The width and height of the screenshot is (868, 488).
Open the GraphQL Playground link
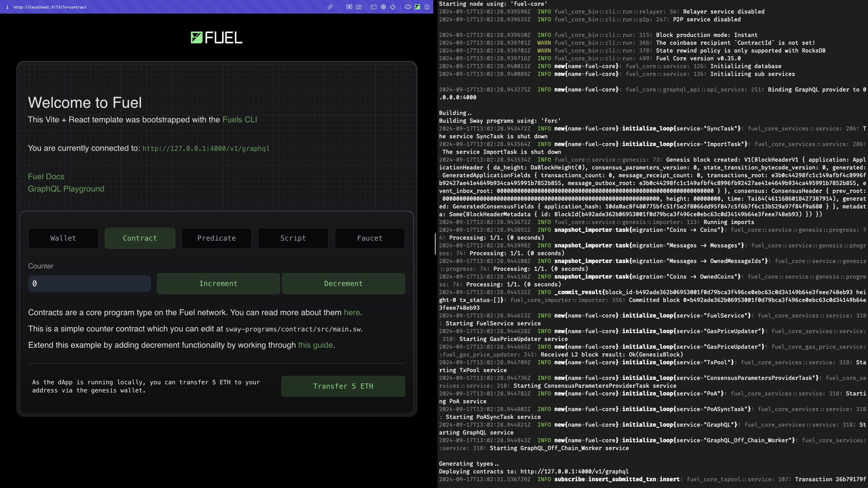(66, 189)
